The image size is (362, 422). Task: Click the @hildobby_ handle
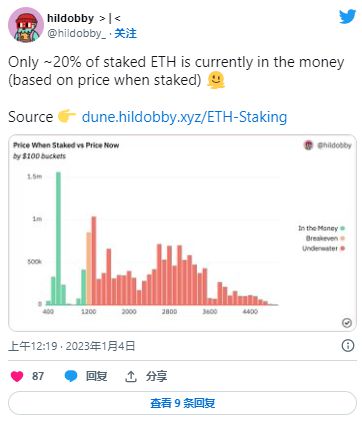click(x=77, y=33)
